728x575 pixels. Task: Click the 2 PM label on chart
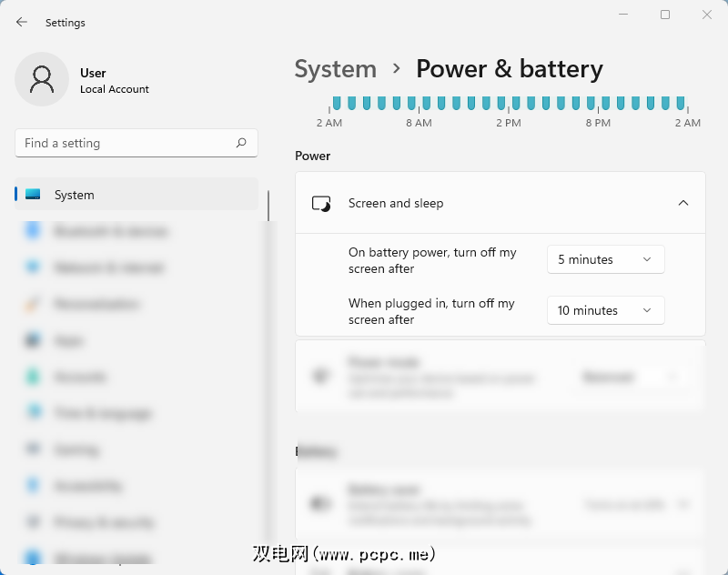(x=509, y=123)
